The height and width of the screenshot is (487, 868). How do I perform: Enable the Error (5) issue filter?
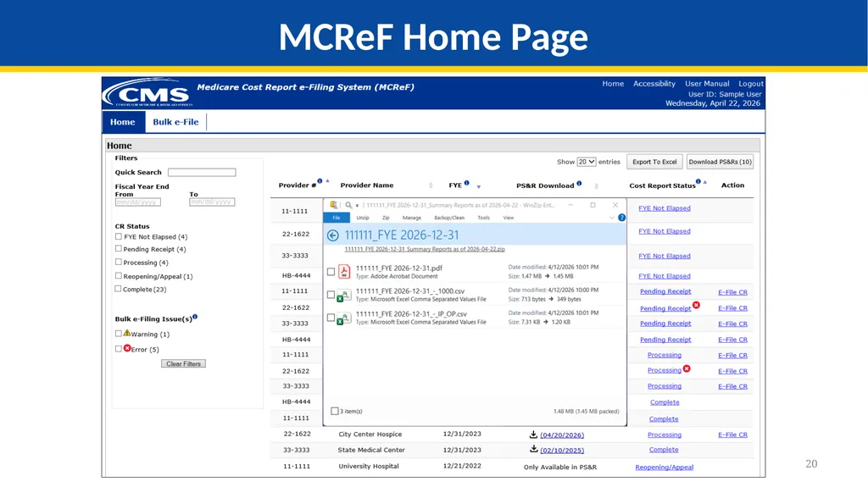[119, 349]
